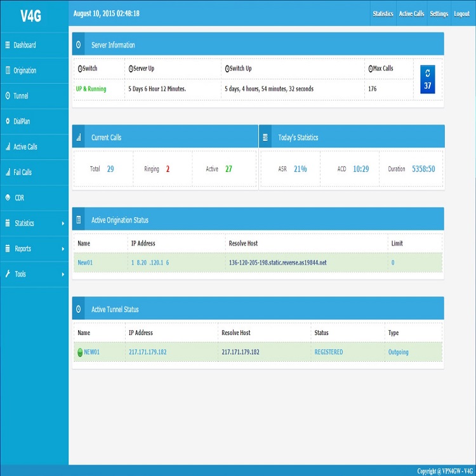Click the Logout link
Image resolution: width=476 pixels, height=476 pixels.
click(461, 13)
